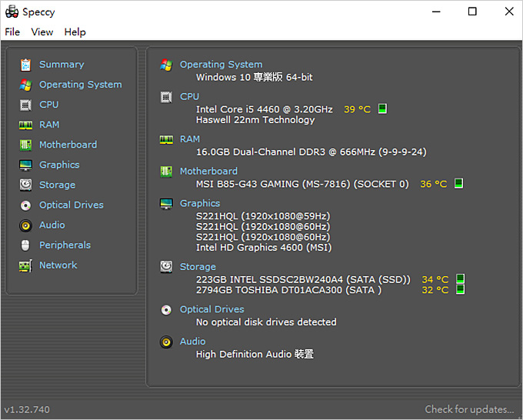Image resolution: width=523 pixels, height=420 pixels.
Task: Click the 32 °C Toshiba temperature value
Action: (435, 290)
